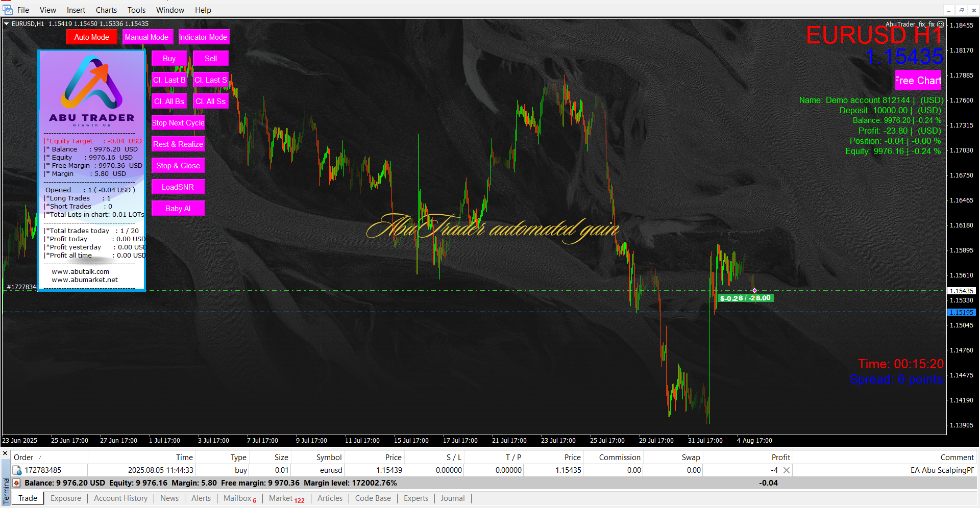The width and height of the screenshot is (980, 508).
Task: Close the Terminal panel
Action: 5,453
